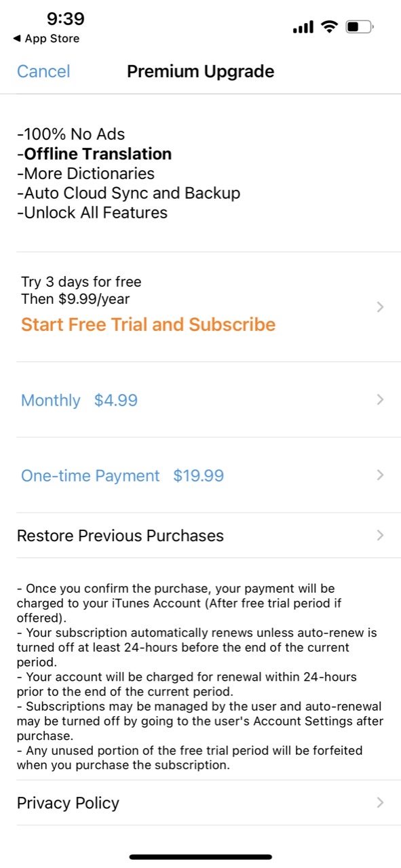Open the Privacy Policy
The height and width of the screenshot is (868, 401).
(201, 803)
